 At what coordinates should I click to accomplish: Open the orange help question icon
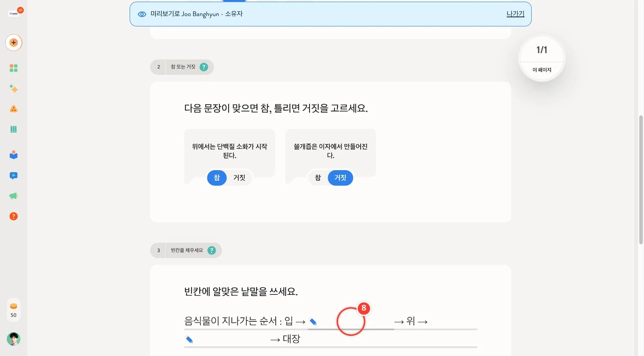(x=14, y=216)
